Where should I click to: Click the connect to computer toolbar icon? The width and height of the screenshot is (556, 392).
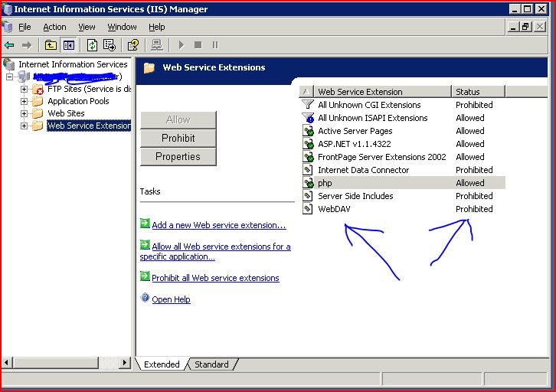(x=157, y=45)
